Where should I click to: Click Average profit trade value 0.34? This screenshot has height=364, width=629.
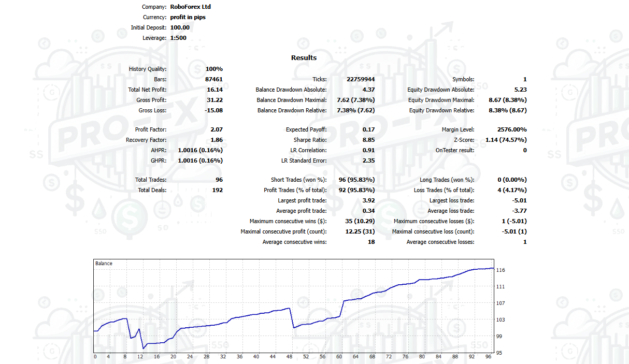click(x=368, y=211)
